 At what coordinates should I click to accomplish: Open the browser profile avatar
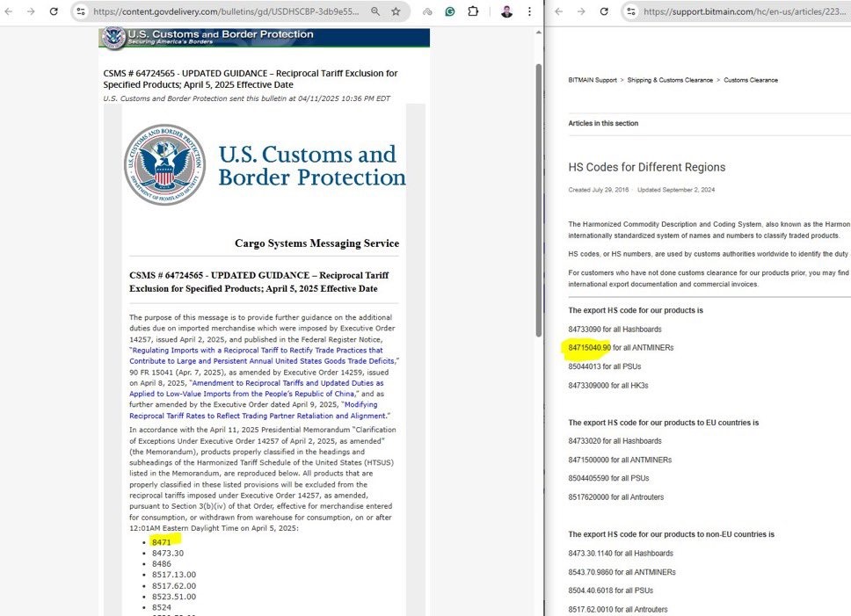click(x=506, y=11)
